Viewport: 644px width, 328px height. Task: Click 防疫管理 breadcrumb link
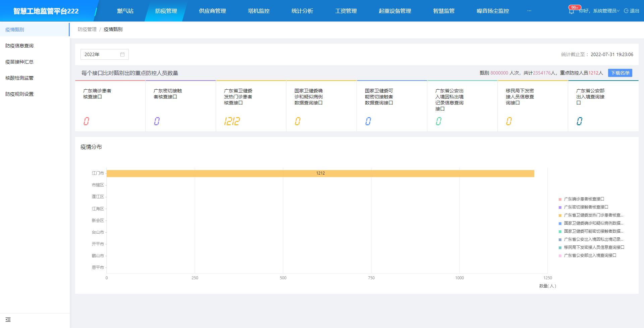click(87, 29)
